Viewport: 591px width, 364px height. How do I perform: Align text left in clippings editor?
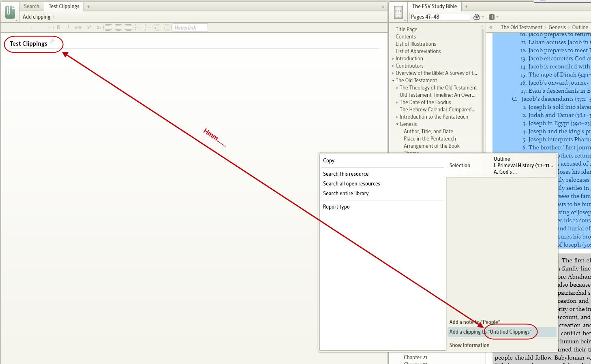coord(109,28)
